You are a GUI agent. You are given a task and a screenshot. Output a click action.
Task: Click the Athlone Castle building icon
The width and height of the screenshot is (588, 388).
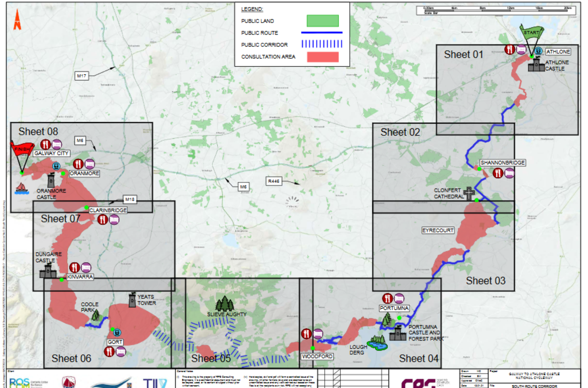tap(536, 65)
